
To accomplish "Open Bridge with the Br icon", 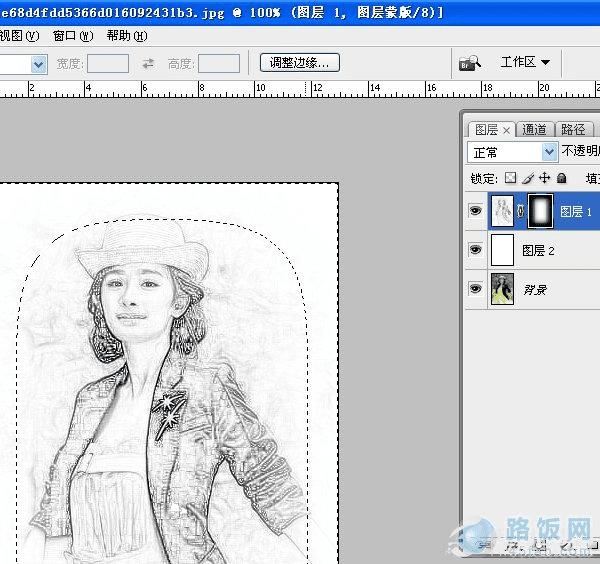I will (468, 63).
